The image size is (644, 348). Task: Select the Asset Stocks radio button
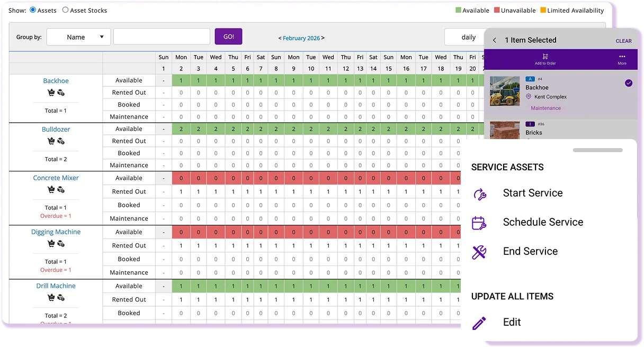pos(64,10)
